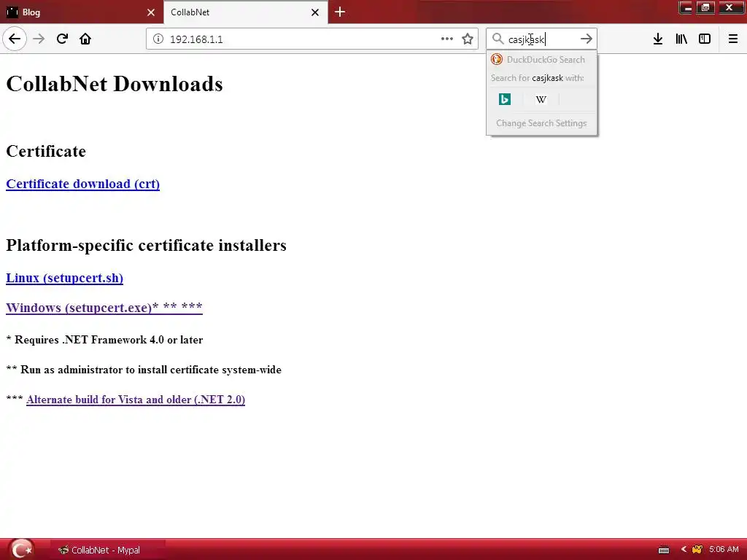
Task: Open the Windows (setupcert.exe) link
Action: click(104, 308)
